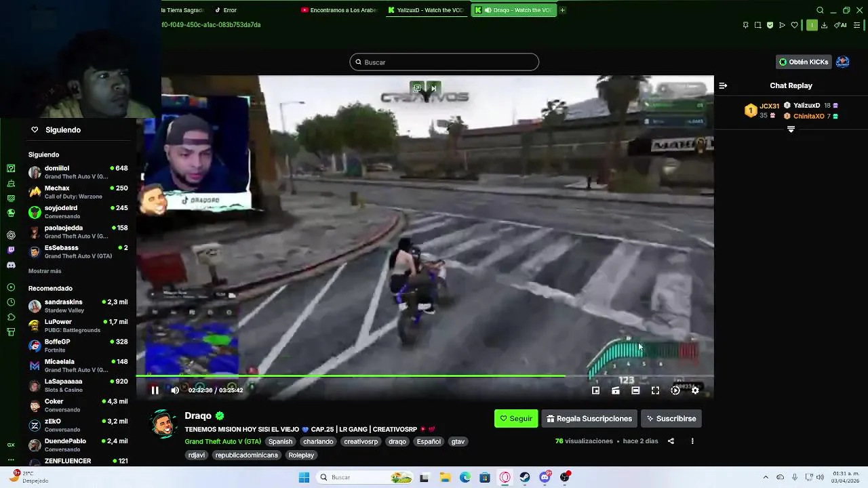
Task: Open Coker recommended channel
Action: coord(78,405)
